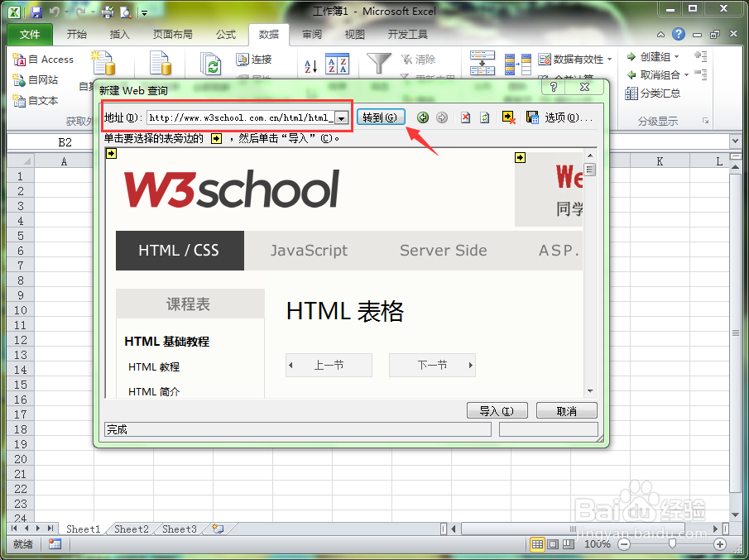Click the Save icon in quick access toolbar

[36, 12]
